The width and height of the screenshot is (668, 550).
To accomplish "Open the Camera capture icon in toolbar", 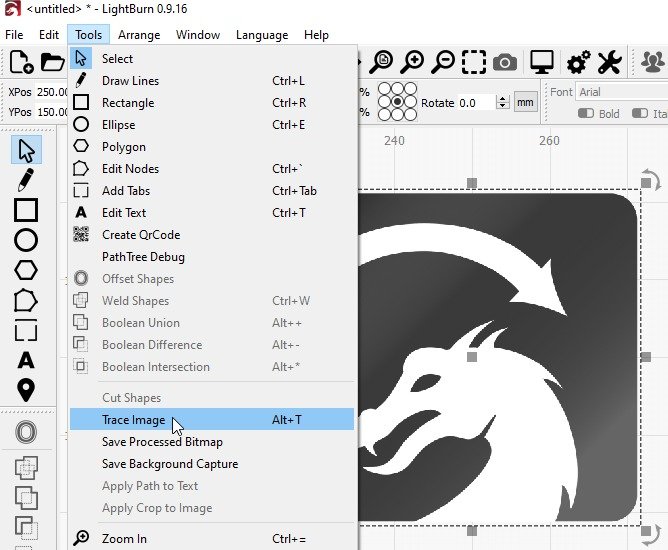I will [x=505, y=63].
